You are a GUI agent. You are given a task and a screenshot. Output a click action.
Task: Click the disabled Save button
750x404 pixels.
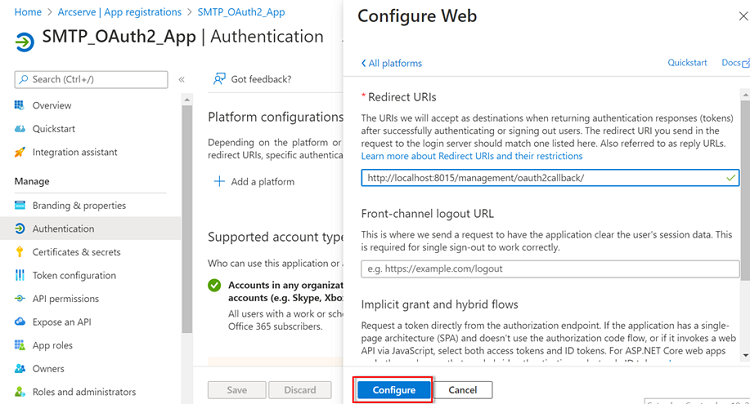(237, 390)
